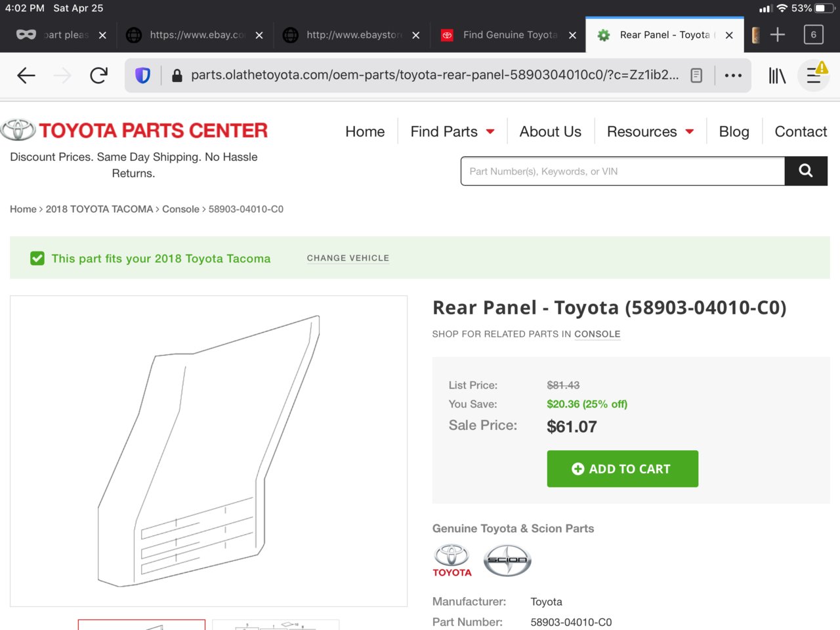This screenshot has height=630, width=840.
Task: Click the 2018 TOYOTA TACOMA breadcrumb
Action: pos(99,209)
